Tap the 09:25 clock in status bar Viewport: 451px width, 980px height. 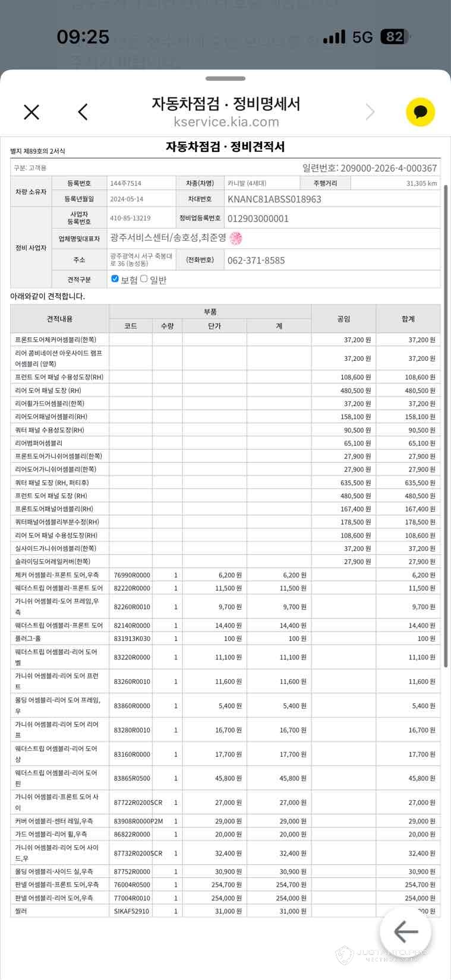click(x=83, y=37)
